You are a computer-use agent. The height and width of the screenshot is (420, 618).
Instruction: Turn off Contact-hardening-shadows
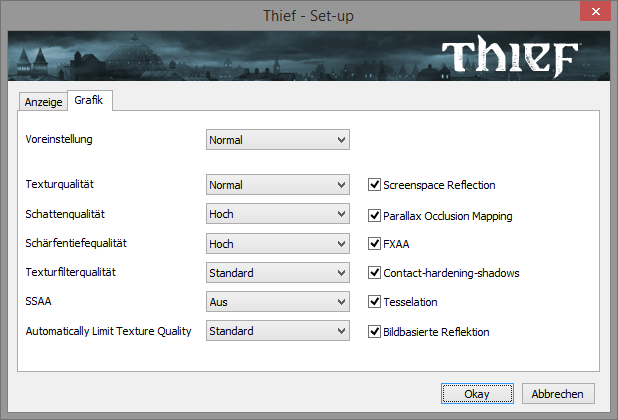[x=374, y=272]
